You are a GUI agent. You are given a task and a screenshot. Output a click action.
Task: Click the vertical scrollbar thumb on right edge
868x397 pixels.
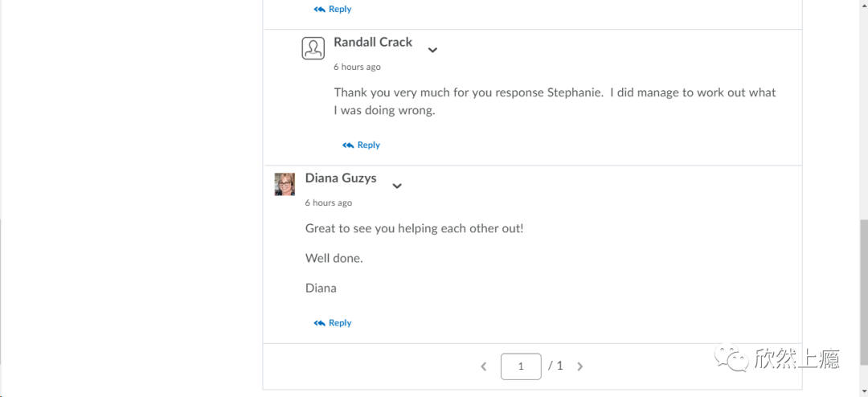(863, 293)
